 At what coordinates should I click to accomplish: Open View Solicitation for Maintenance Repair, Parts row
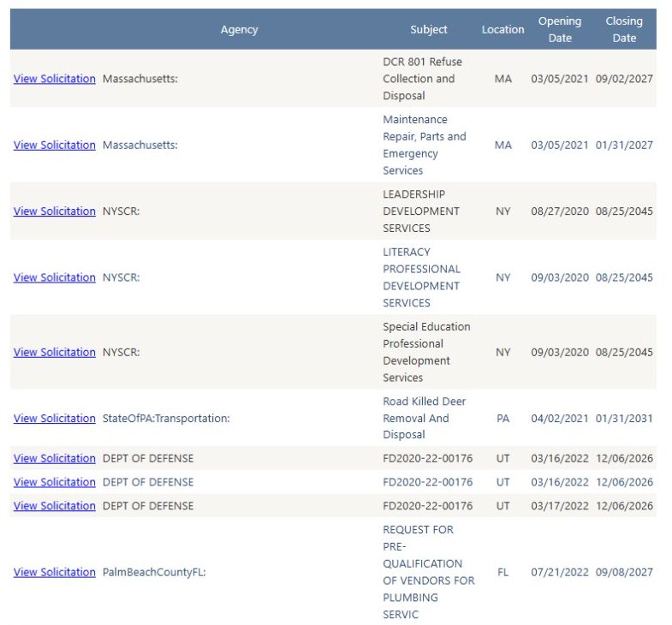click(x=55, y=146)
